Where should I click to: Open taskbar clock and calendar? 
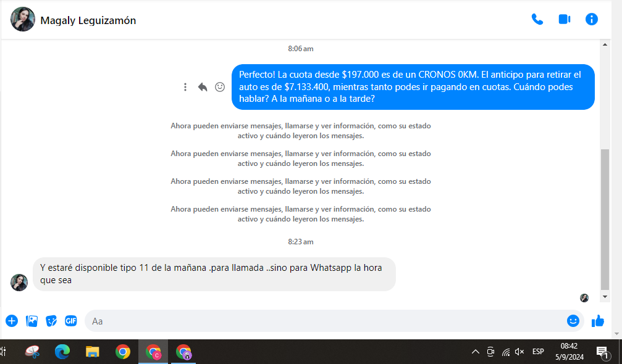[x=569, y=352]
